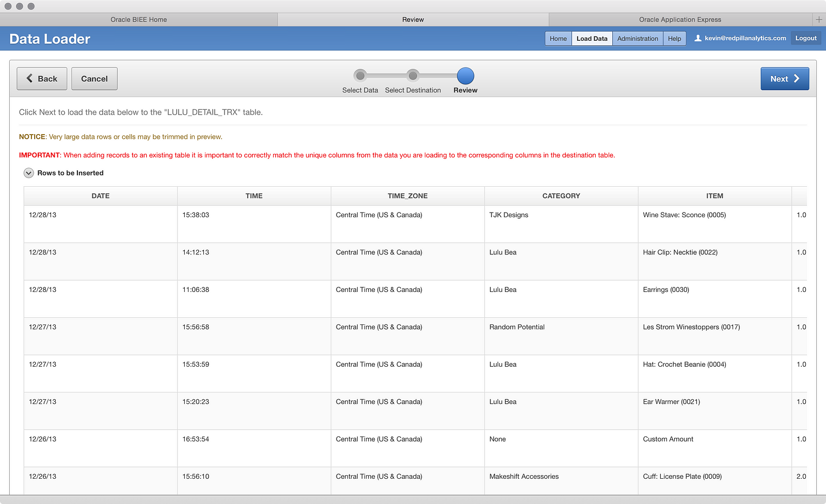
Task: Cancel the data load wizard
Action: click(x=94, y=79)
